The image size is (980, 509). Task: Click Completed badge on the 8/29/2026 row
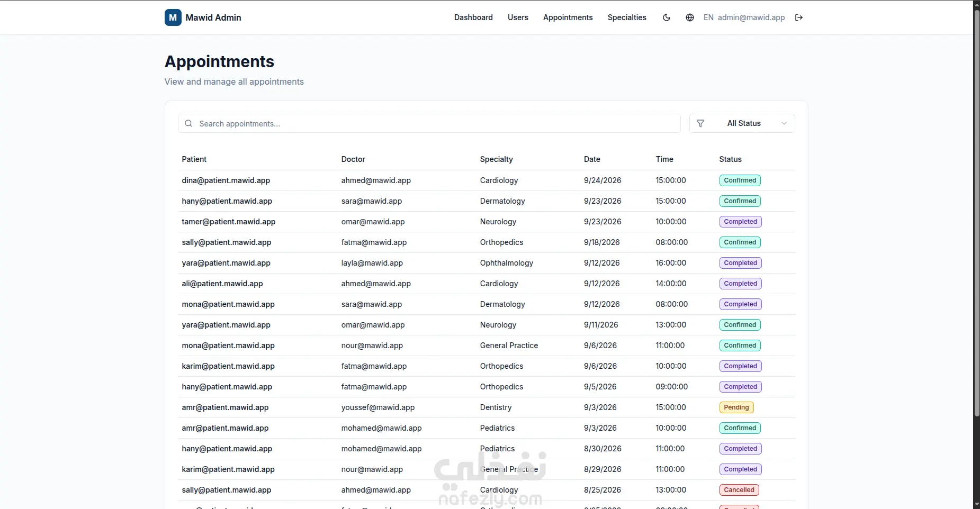[741, 469]
